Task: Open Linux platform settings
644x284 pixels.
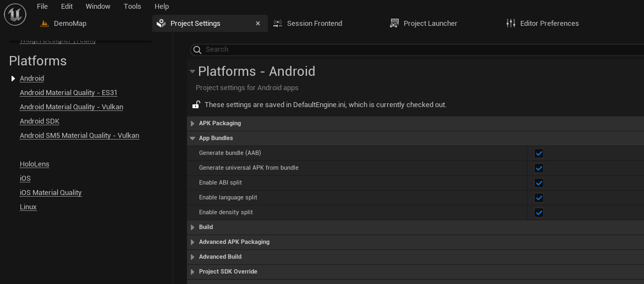Action: [29, 207]
